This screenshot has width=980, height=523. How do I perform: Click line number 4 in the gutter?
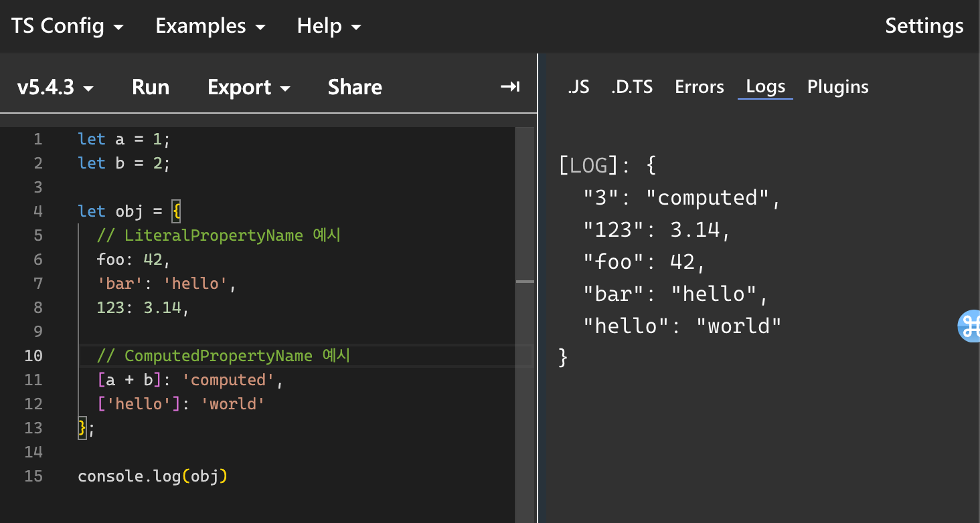[x=37, y=211]
